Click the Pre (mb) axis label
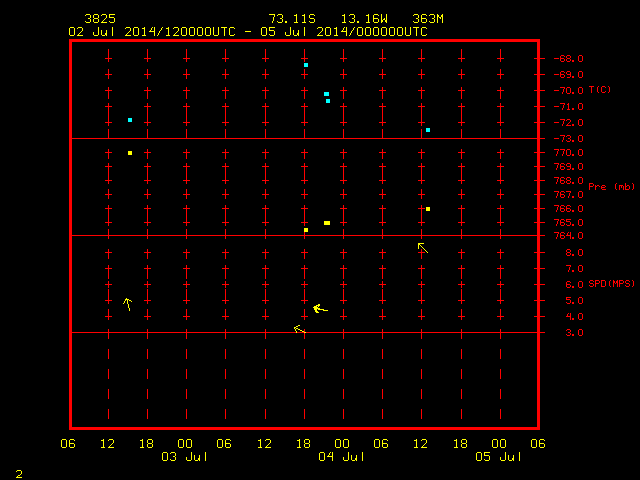This screenshot has height=480, width=640. 611,187
